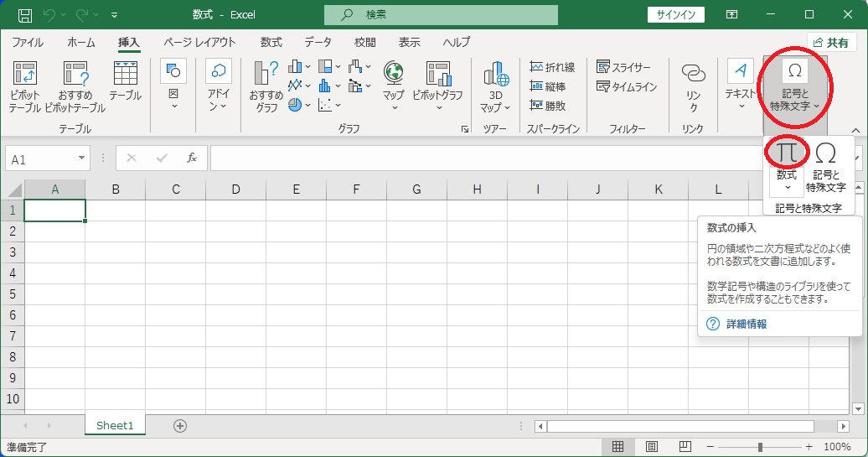The width and height of the screenshot is (868, 457).
Task: Switch to the Page Layout (ページレイアウト) tab
Action: point(199,43)
